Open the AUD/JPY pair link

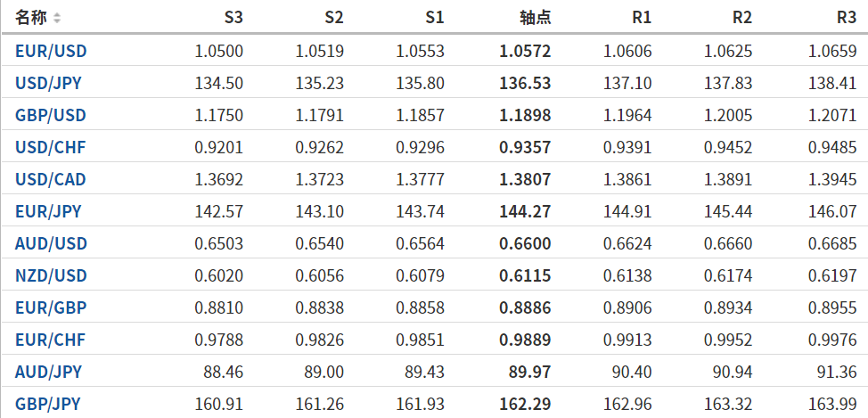(48, 373)
